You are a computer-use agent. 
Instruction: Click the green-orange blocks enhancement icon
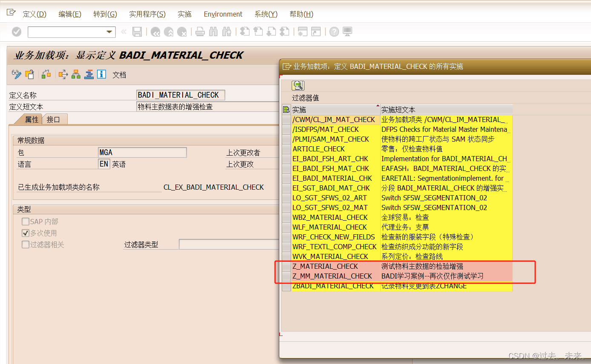pyautogui.click(x=46, y=74)
